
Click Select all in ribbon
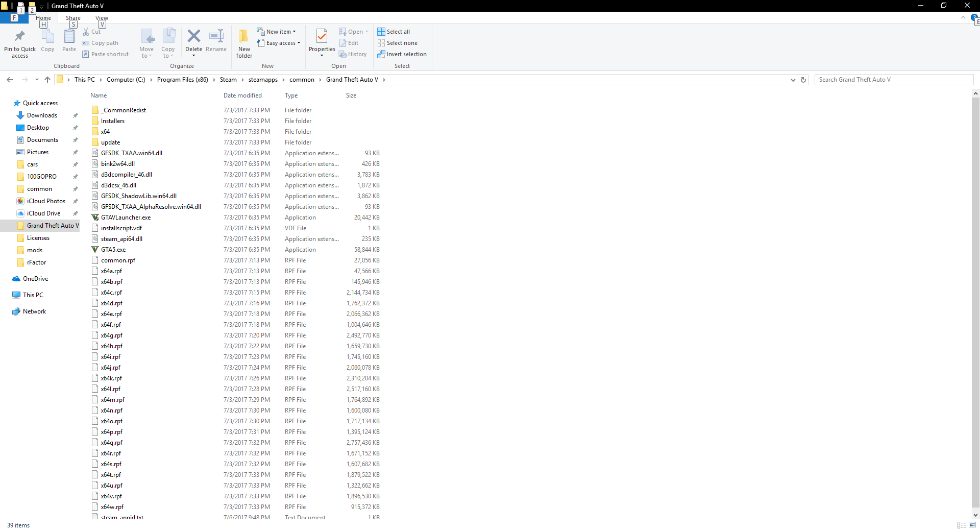click(x=394, y=32)
